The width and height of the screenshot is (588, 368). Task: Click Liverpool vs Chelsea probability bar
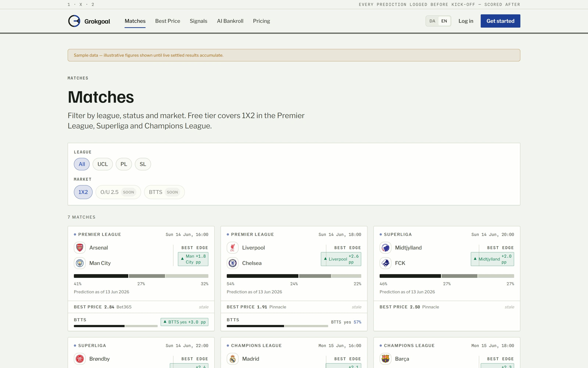pyautogui.click(x=294, y=276)
